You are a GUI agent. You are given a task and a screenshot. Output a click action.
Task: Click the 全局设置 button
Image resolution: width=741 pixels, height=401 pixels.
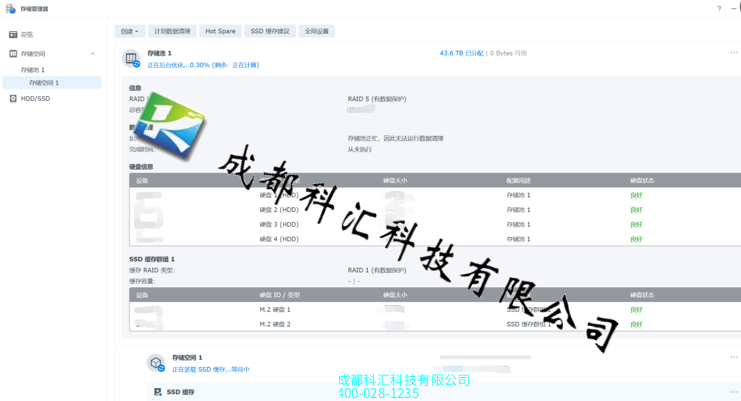tap(317, 31)
